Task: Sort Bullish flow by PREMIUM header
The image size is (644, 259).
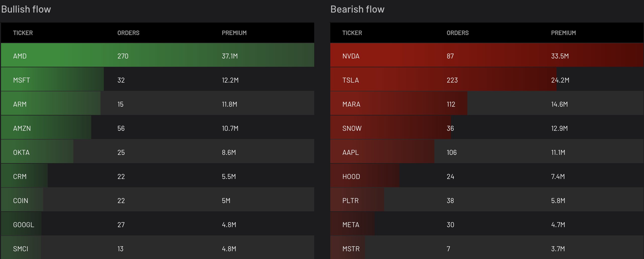Action: (234, 33)
